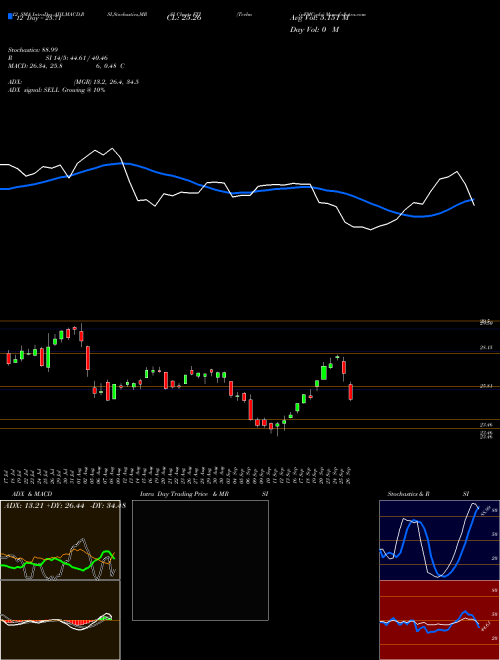This screenshot has width=500, height=660.
Task: Click the 'Intra Day Trading Price' panel title
Action: [x=174, y=494]
